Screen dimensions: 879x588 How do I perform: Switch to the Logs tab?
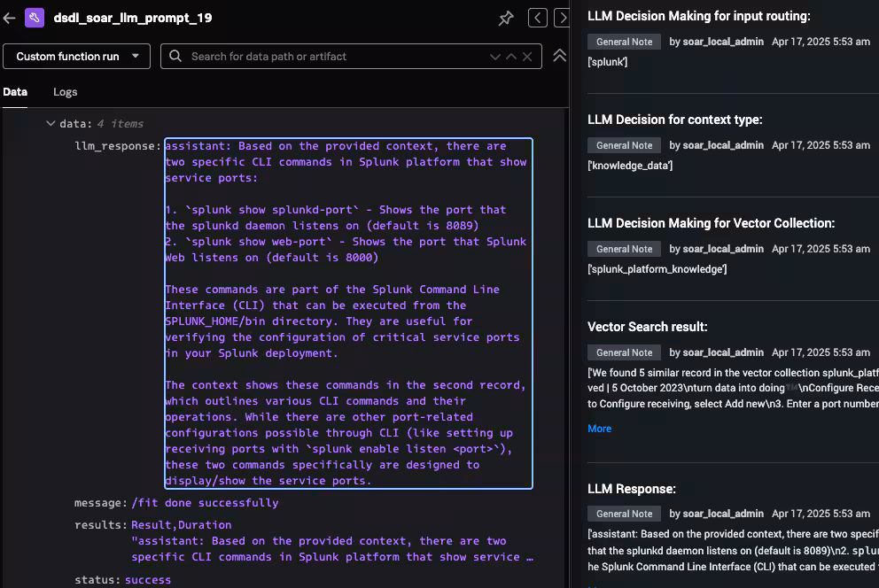pos(66,92)
